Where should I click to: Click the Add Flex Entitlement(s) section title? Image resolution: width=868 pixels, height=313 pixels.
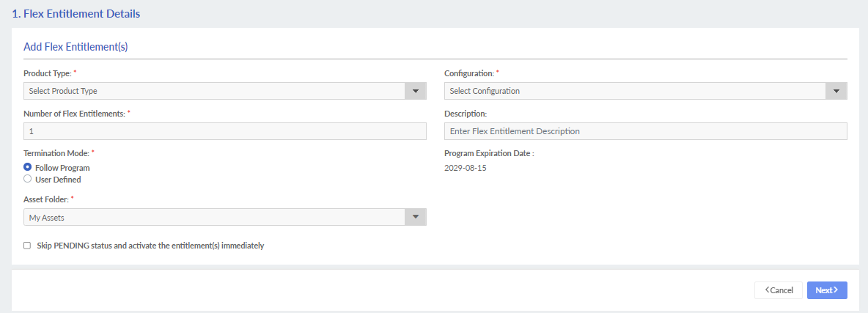pos(76,47)
